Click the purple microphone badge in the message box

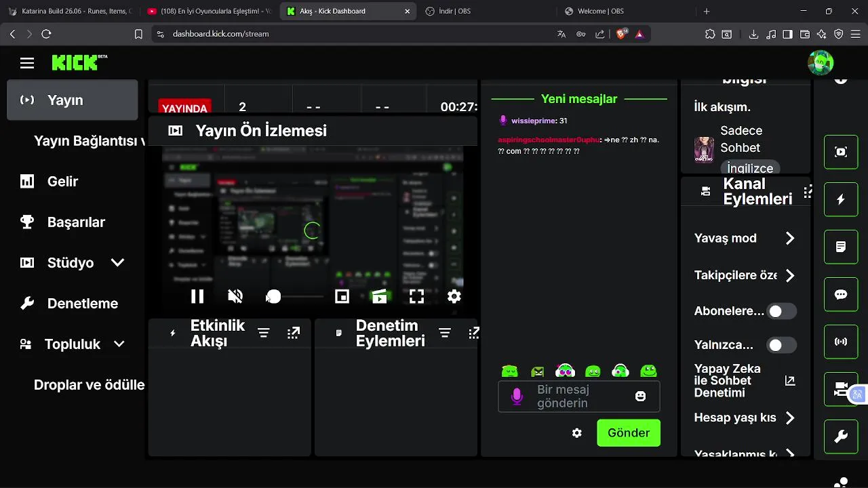pos(517,396)
